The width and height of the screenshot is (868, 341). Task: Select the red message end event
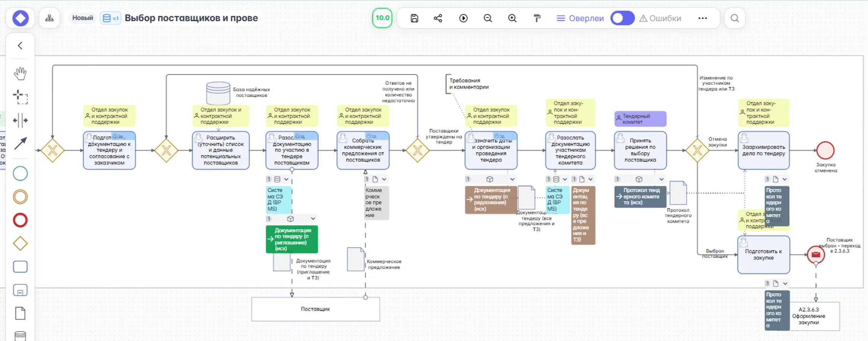[816, 255]
